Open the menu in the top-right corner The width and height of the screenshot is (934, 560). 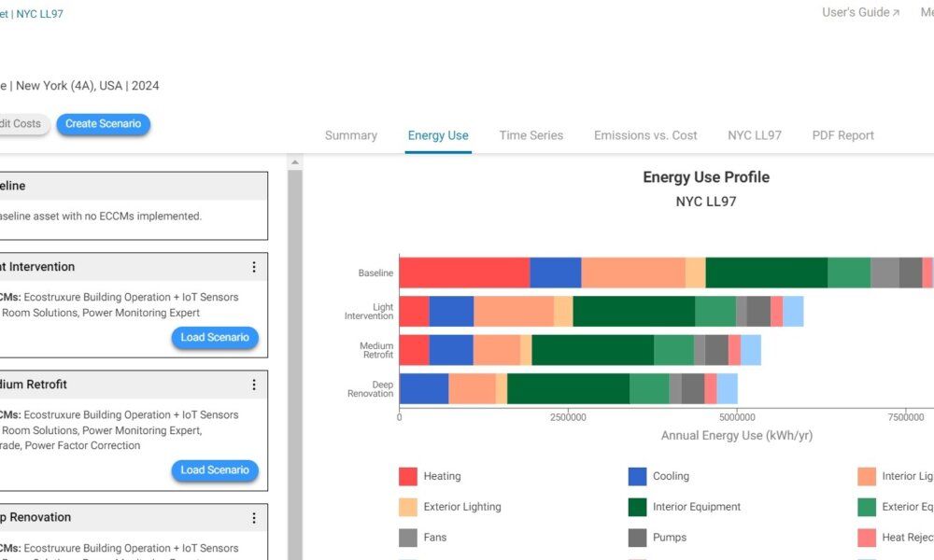coord(929,12)
